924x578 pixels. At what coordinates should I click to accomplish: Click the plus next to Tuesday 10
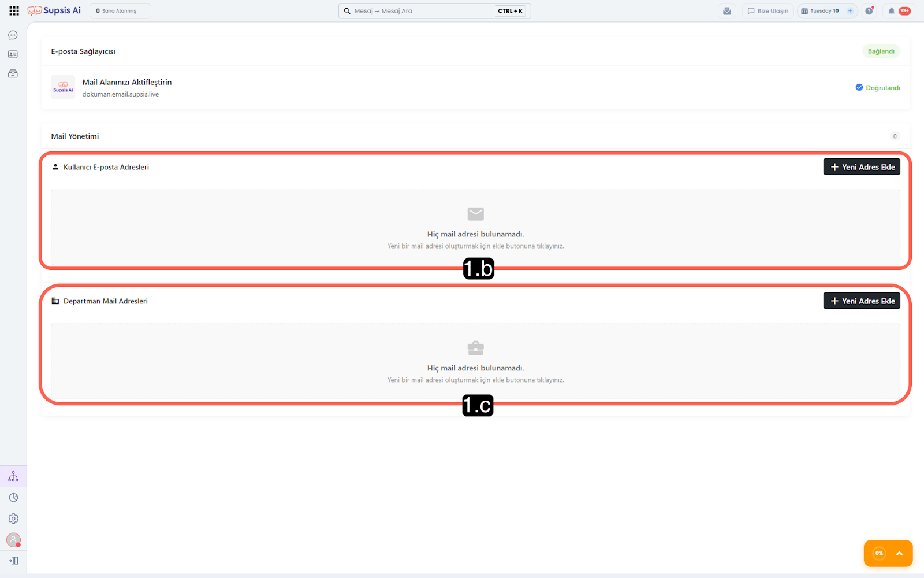pyautogui.click(x=850, y=11)
